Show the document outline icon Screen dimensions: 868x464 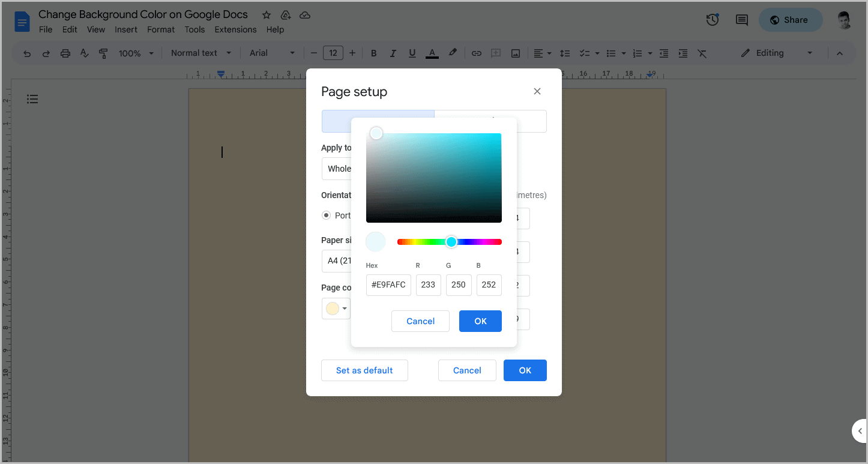coord(32,99)
